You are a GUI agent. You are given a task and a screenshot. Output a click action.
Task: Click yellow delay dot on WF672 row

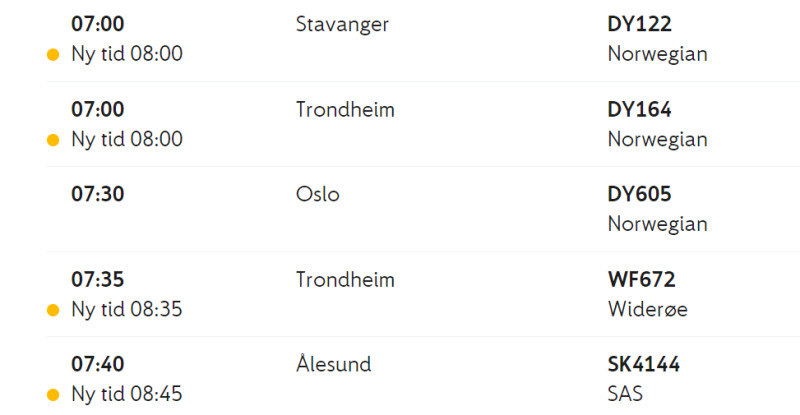point(53,310)
